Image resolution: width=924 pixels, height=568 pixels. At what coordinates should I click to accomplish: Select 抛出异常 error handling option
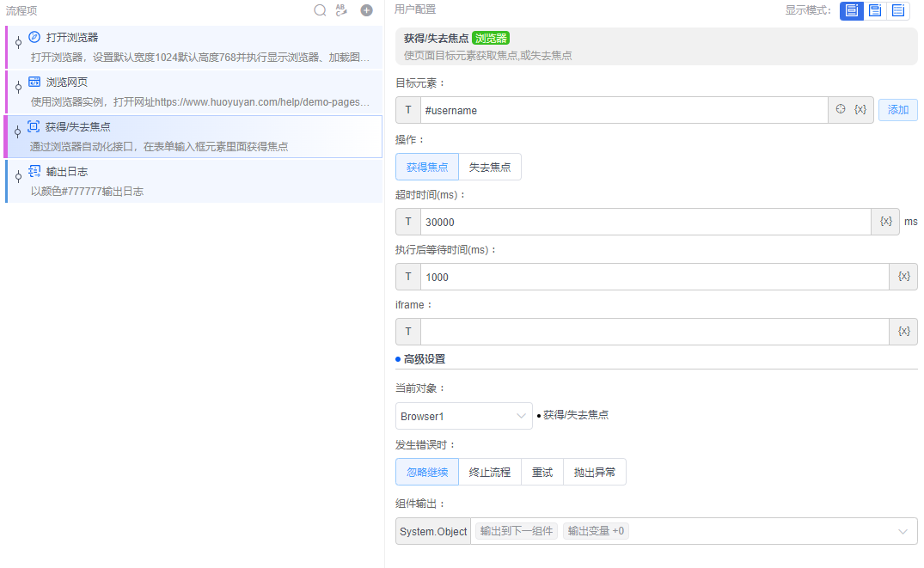(594, 471)
